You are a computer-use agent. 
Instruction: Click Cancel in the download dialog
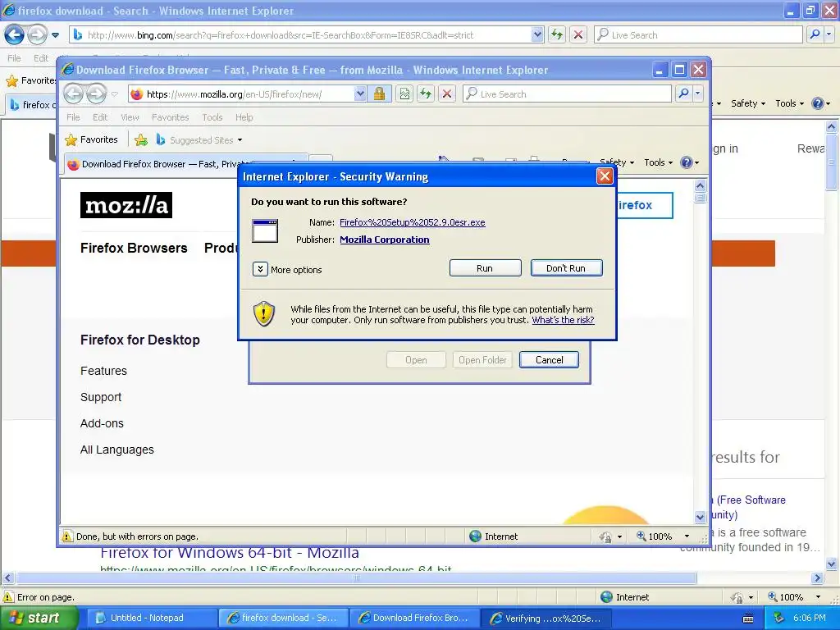(x=549, y=360)
